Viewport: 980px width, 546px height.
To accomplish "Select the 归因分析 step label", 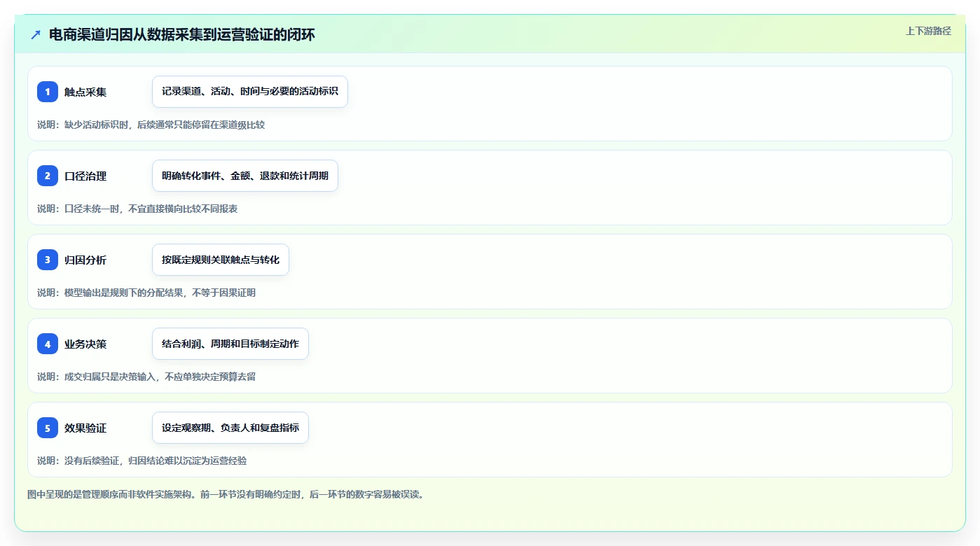I will click(x=85, y=260).
